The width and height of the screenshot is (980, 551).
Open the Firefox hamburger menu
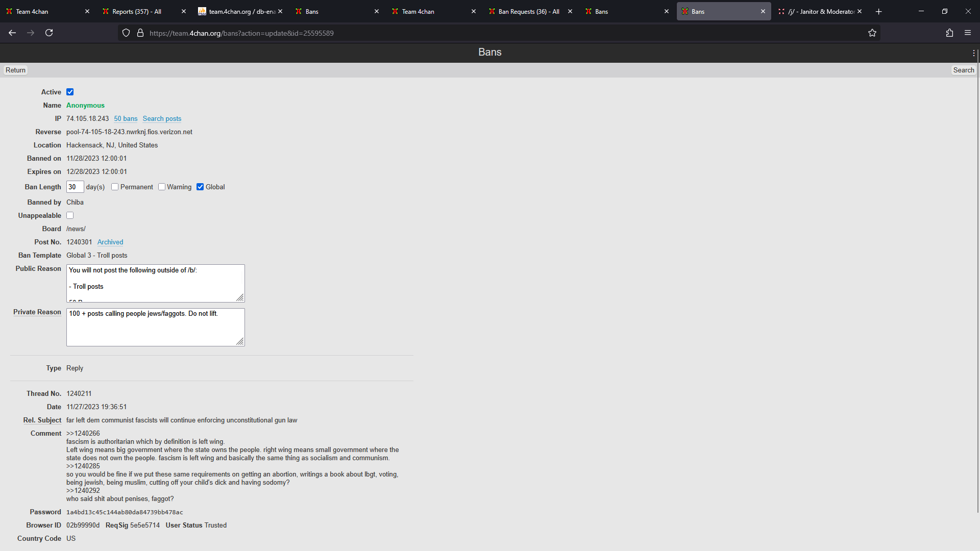[x=968, y=33]
